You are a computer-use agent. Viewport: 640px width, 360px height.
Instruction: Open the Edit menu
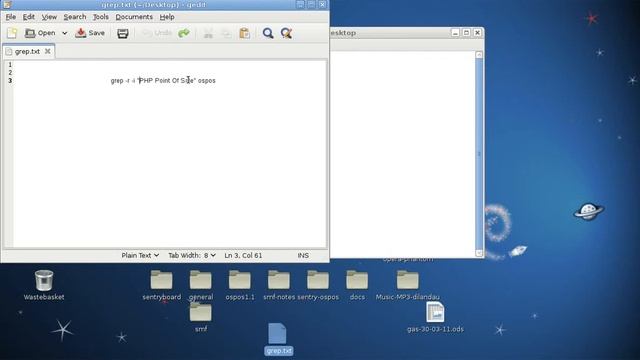pyautogui.click(x=29, y=17)
